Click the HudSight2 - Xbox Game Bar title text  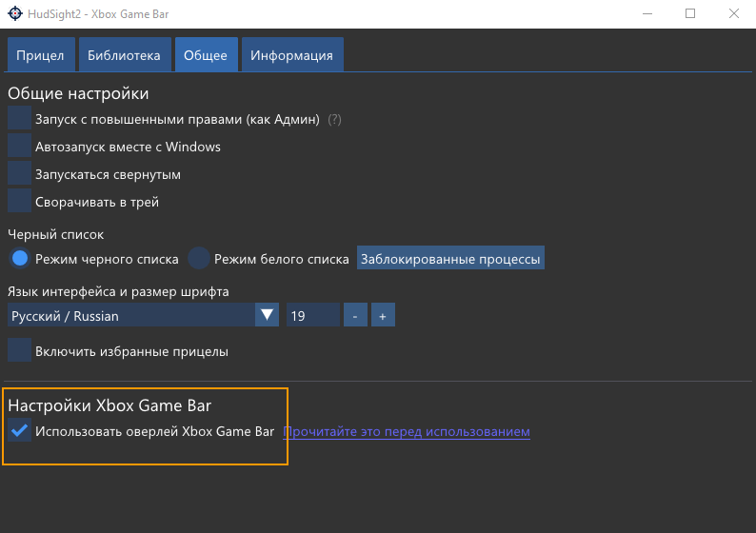point(98,14)
